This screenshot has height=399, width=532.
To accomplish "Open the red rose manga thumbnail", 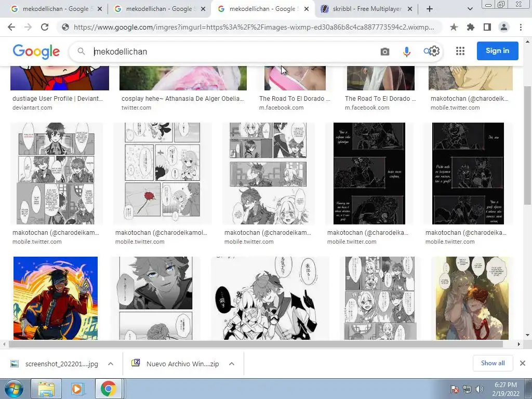I will [x=163, y=174].
